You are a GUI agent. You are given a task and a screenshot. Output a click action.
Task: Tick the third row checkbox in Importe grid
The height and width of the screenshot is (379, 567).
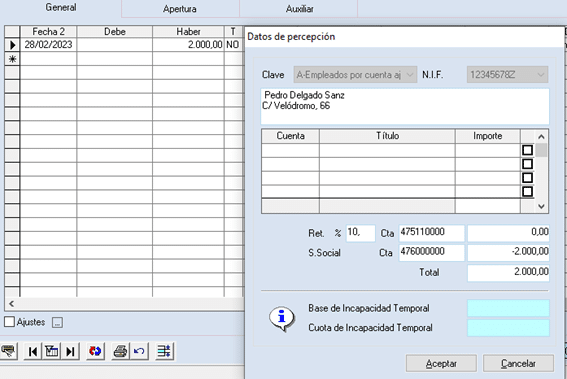[x=528, y=178]
